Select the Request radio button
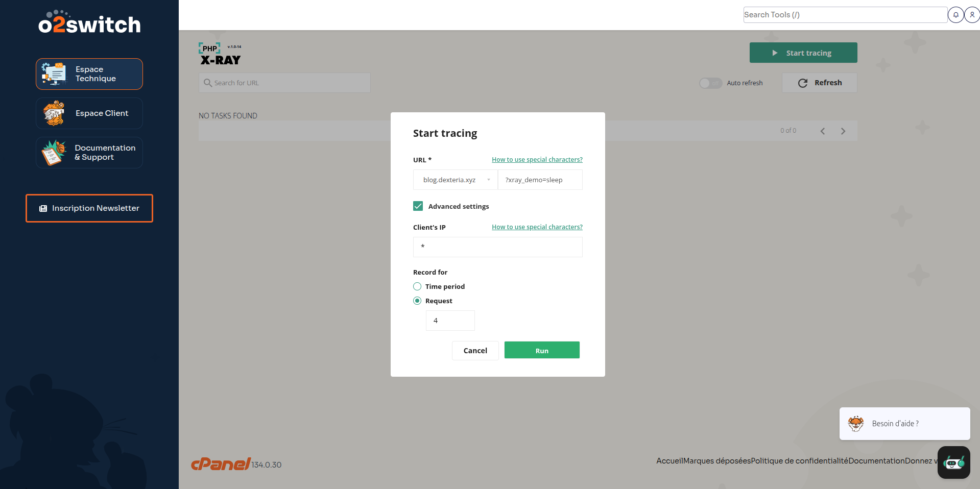The width and height of the screenshot is (980, 489). coord(417,301)
